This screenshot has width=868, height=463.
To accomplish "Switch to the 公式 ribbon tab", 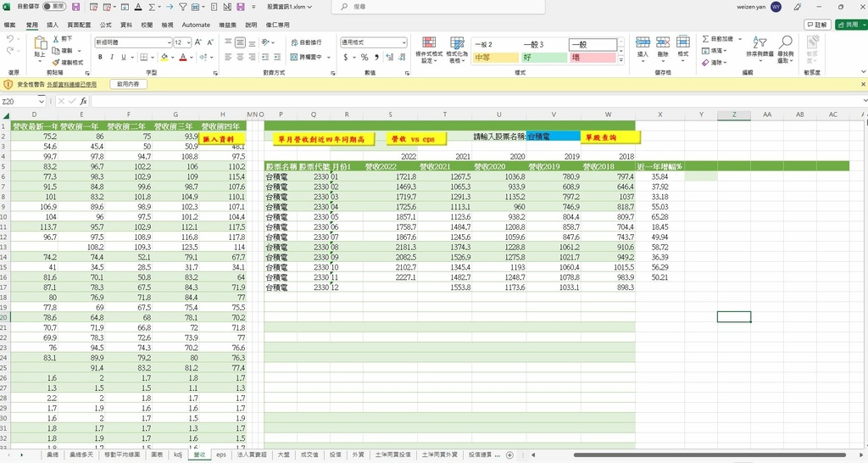I will [x=106, y=25].
